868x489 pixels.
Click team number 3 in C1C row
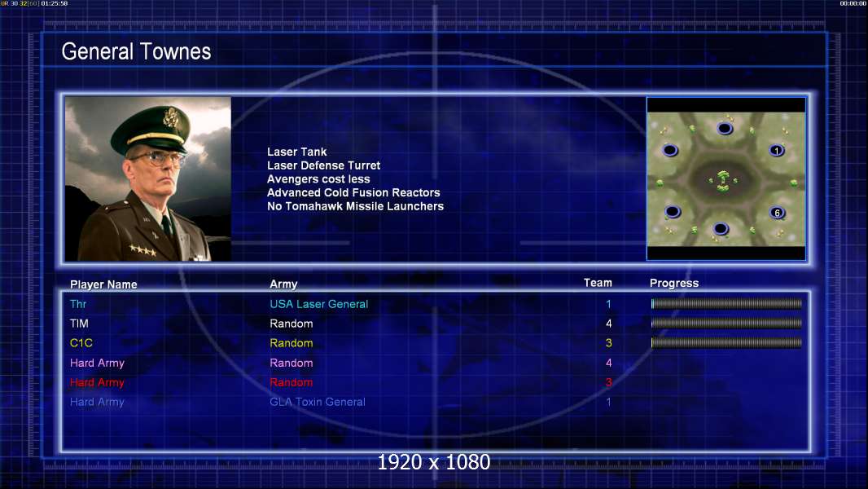coord(608,343)
